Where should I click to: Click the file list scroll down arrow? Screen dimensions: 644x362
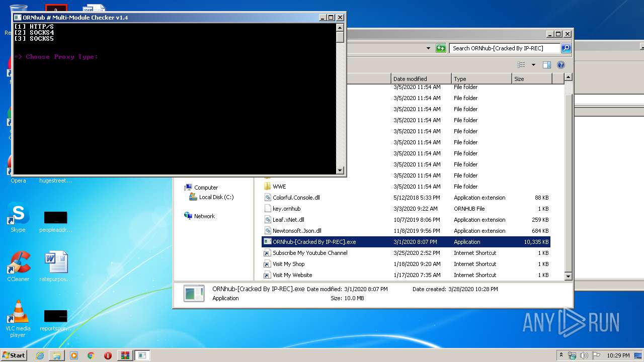click(x=568, y=276)
